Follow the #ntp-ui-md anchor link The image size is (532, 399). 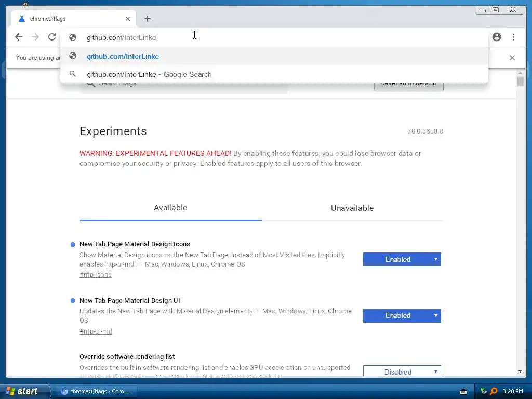tap(96, 331)
